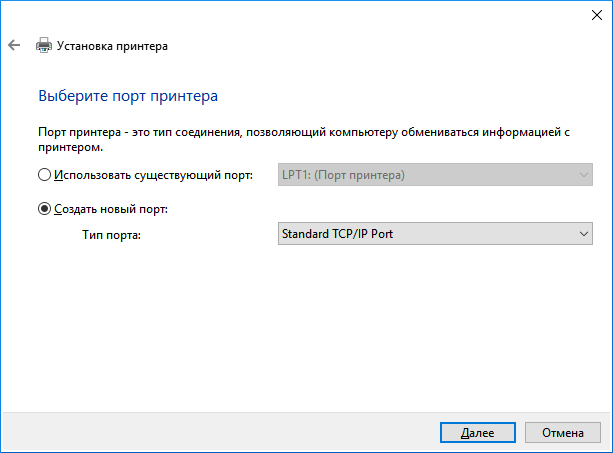The height and width of the screenshot is (453, 613).
Task: Click the 'Использовать существующий порт:' label text
Action: [152, 176]
